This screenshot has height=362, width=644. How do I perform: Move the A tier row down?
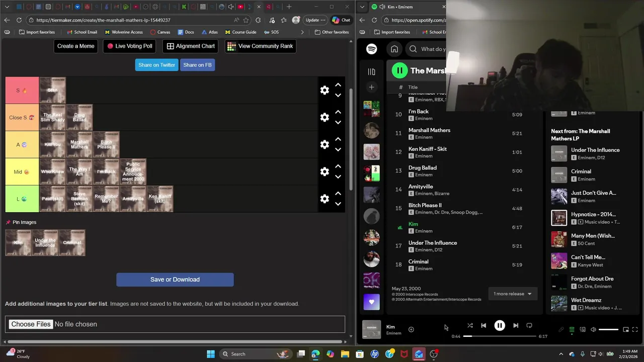[338, 150]
